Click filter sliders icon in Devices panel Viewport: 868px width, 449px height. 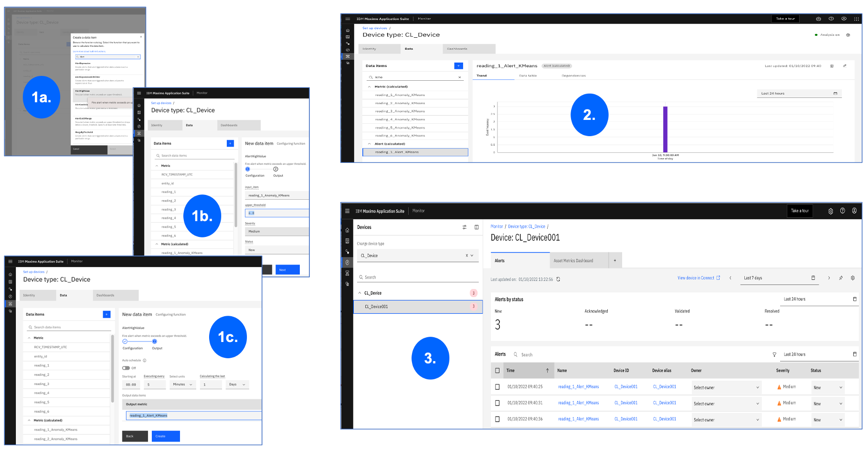click(x=465, y=227)
